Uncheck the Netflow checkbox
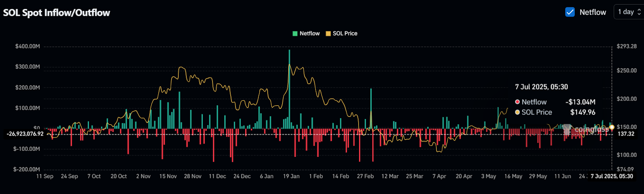Image resolution: width=644 pixels, height=194 pixels. 570,12
